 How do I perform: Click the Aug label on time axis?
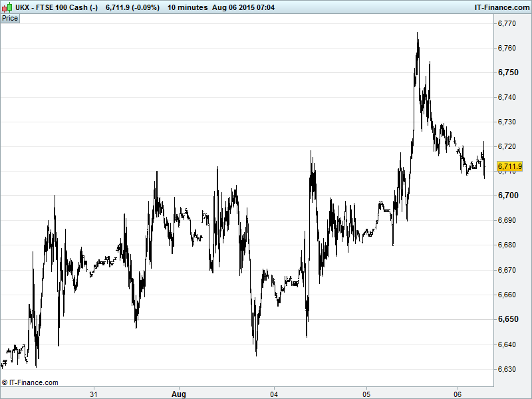pyautogui.click(x=178, y=394)
